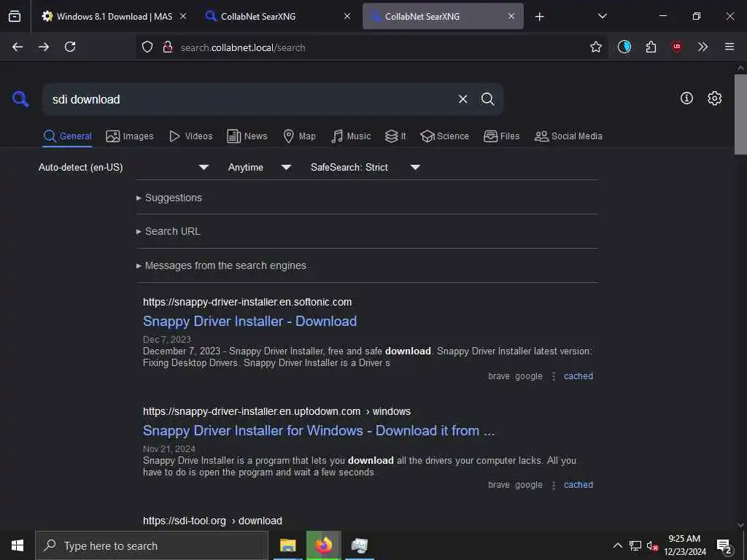Open cached copy of the softonic result
This screenshot has height=560, width=747.
coord(578,376)
